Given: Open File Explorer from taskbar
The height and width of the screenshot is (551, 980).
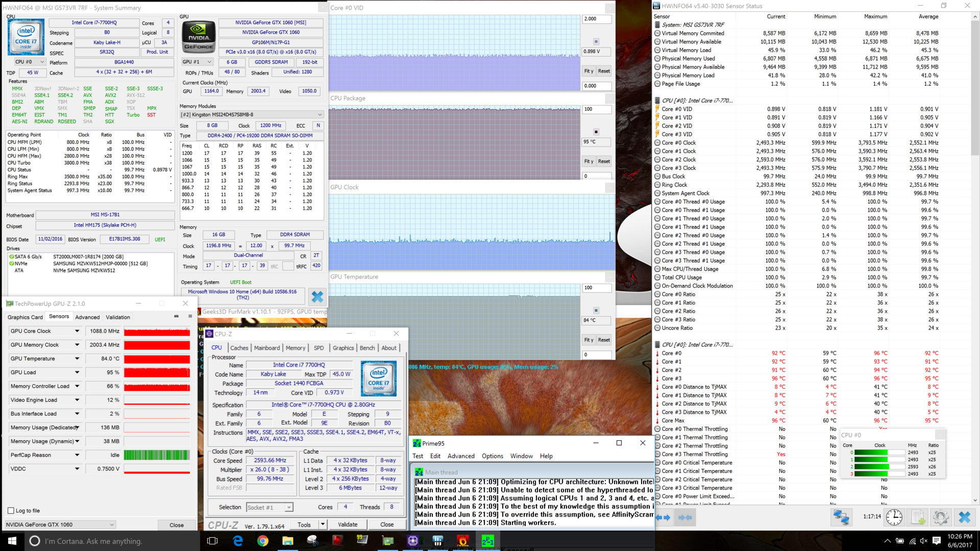Looking at the screenshot, I should pos(287,541).
